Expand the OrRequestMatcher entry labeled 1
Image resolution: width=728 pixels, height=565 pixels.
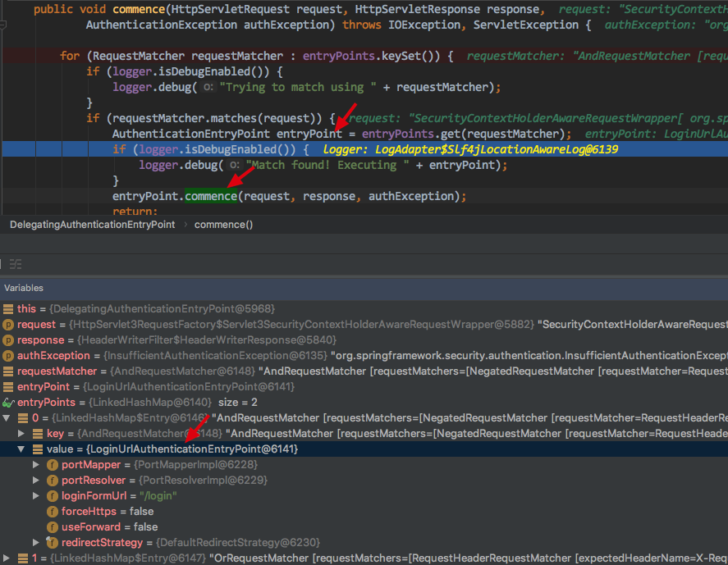(x=7, y=557)
